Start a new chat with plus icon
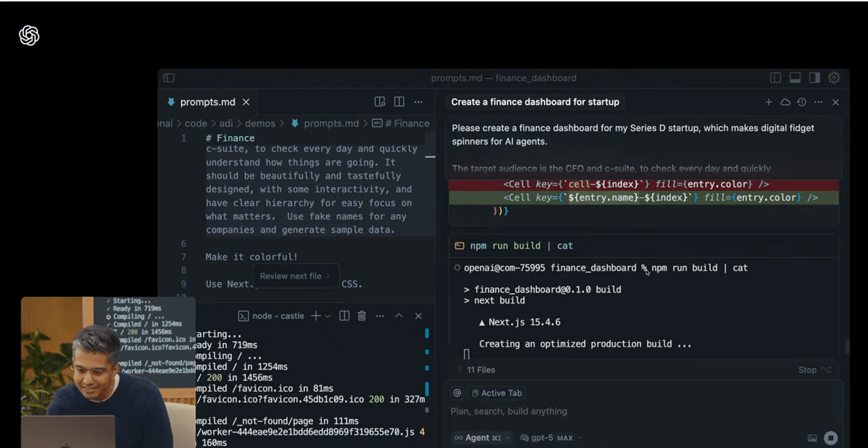 [769, 102]
